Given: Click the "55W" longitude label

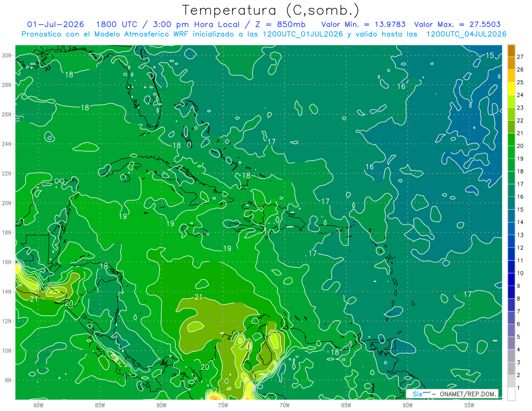Looking at the screenshot, I should coord(469,405).
